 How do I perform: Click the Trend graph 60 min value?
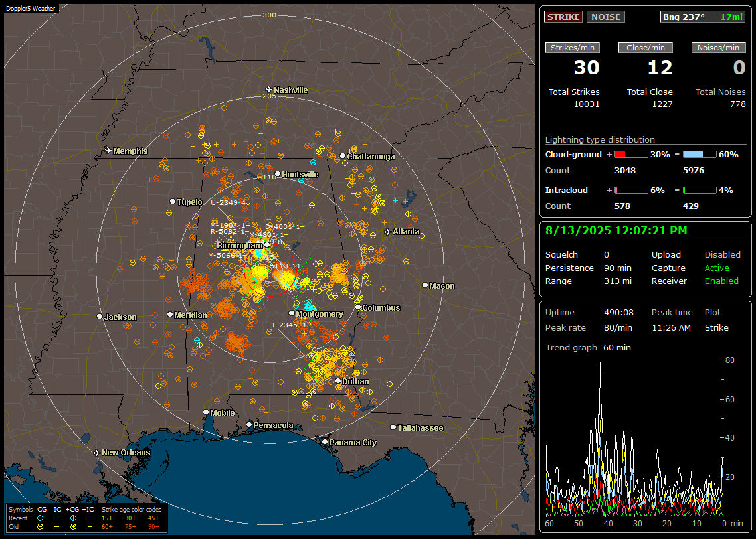pyautogui.click(x=616, y=347)
